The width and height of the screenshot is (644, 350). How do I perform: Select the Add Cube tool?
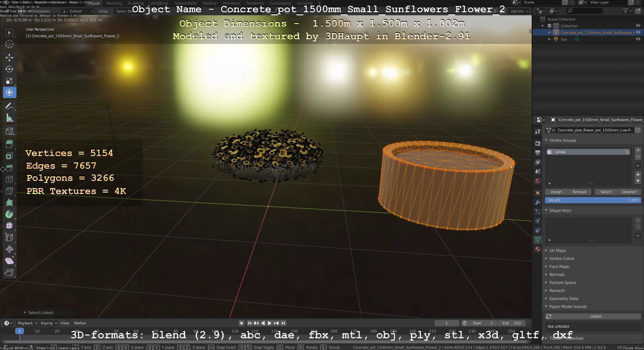(x=10, y=131)
